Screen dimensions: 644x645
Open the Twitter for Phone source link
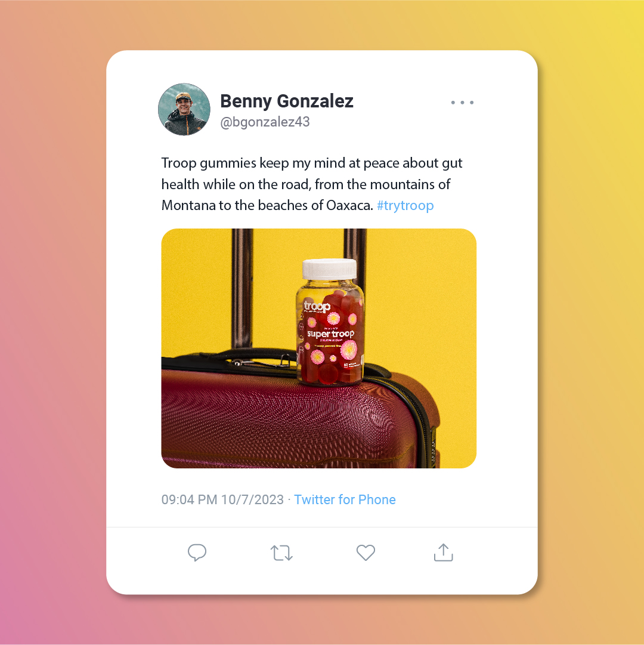click(345, 499)
